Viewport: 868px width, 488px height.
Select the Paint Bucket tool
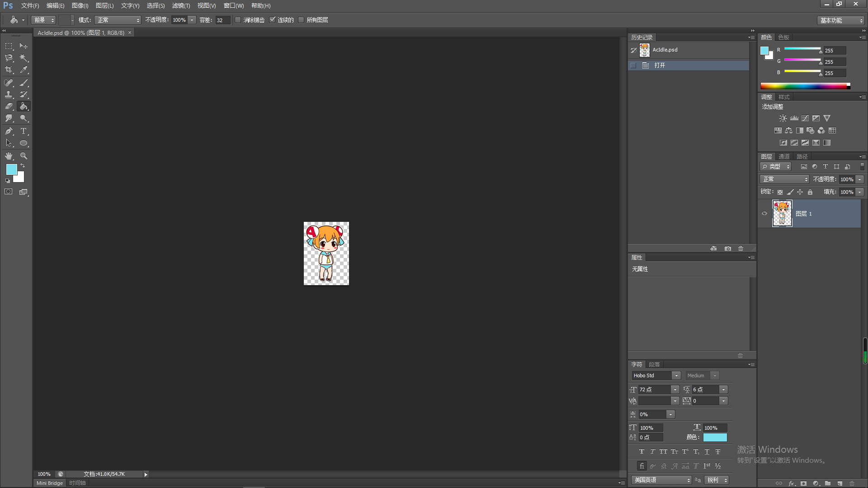point(24,106)
